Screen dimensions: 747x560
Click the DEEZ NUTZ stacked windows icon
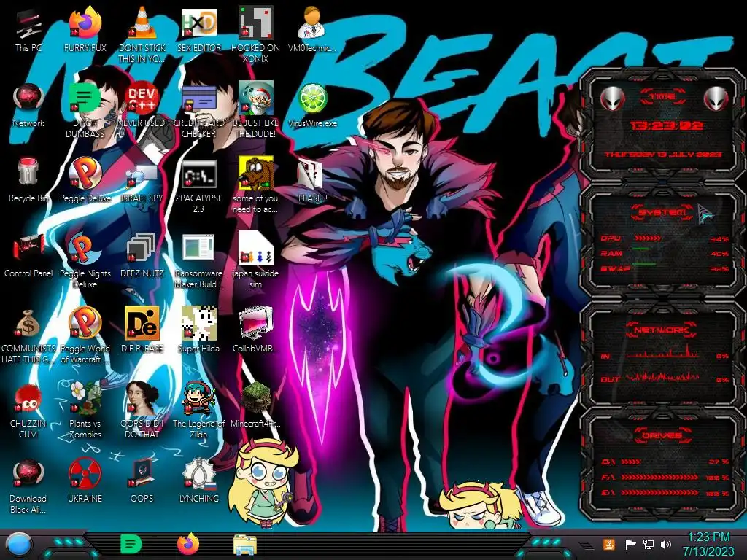tap(142, 256)
